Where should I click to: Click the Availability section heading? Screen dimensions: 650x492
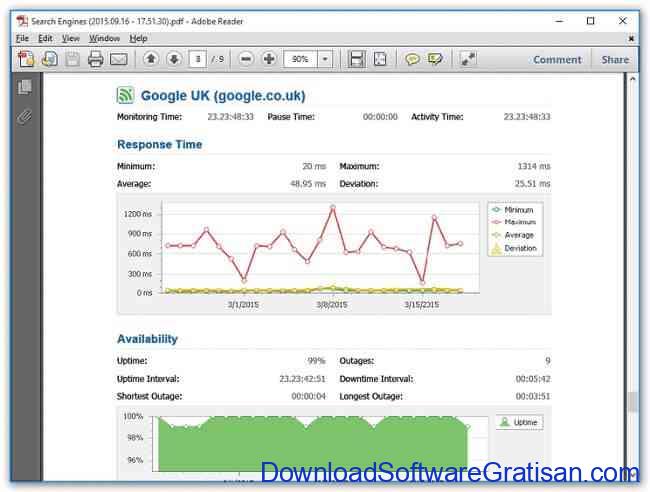[x=147, y=339]
